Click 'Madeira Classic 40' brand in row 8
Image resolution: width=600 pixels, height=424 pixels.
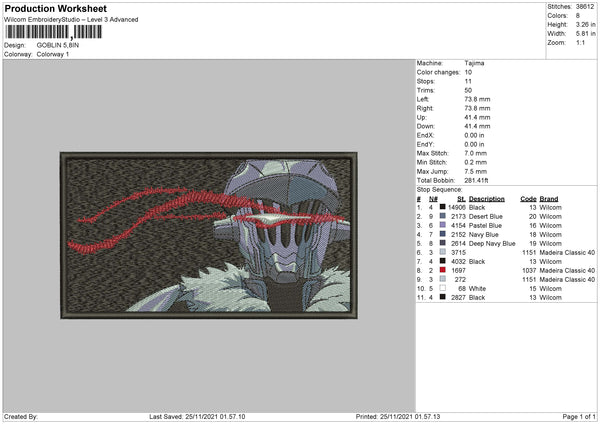[x=567, y=271]
